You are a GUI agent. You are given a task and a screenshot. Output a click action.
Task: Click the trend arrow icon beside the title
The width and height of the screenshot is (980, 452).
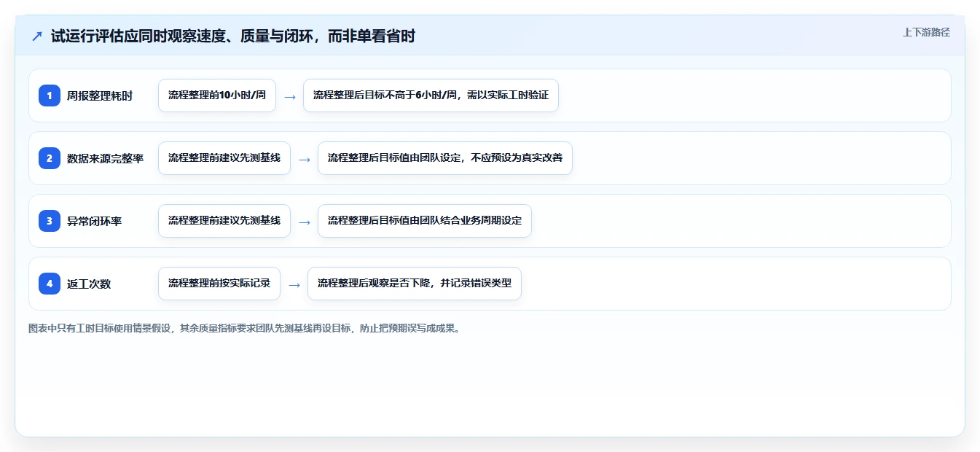(x=36, y=36)
